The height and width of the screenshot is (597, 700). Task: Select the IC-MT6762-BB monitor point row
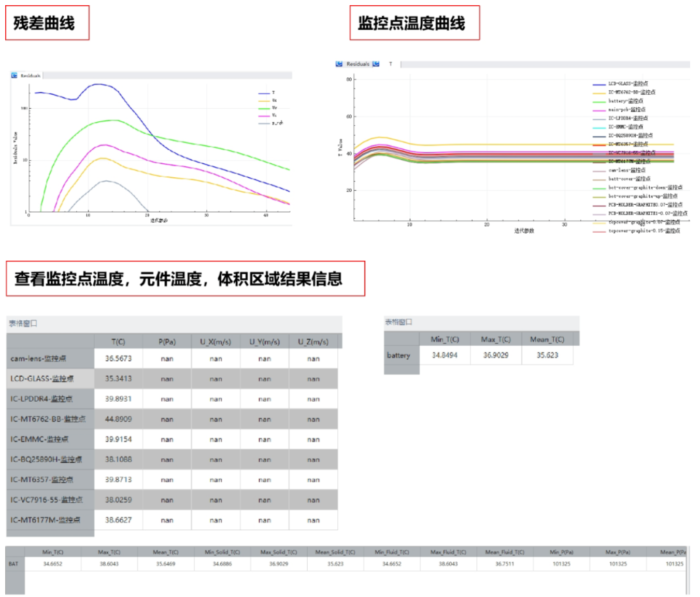pos(50,419)
